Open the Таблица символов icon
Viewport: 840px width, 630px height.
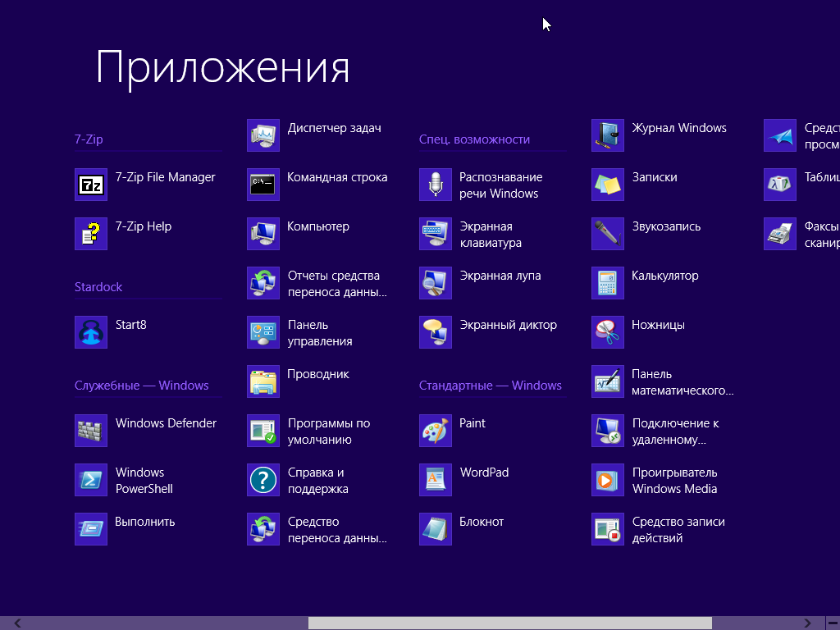pos(780,185)
